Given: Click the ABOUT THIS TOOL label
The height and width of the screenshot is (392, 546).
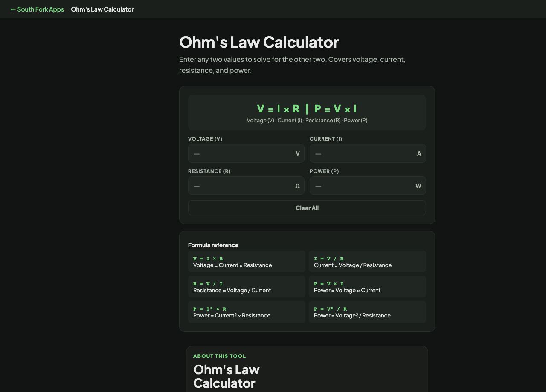Looking at the screenshot, I should [x=220, y=356].
